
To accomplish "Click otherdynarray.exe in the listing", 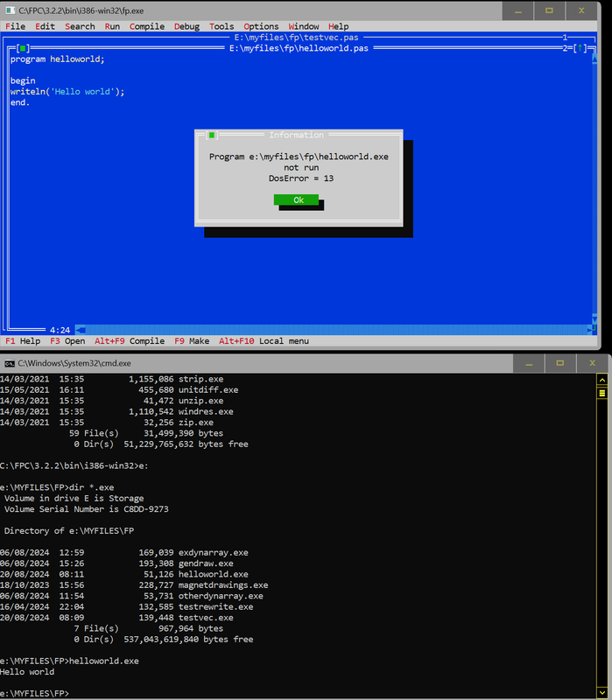I will 221,596.
